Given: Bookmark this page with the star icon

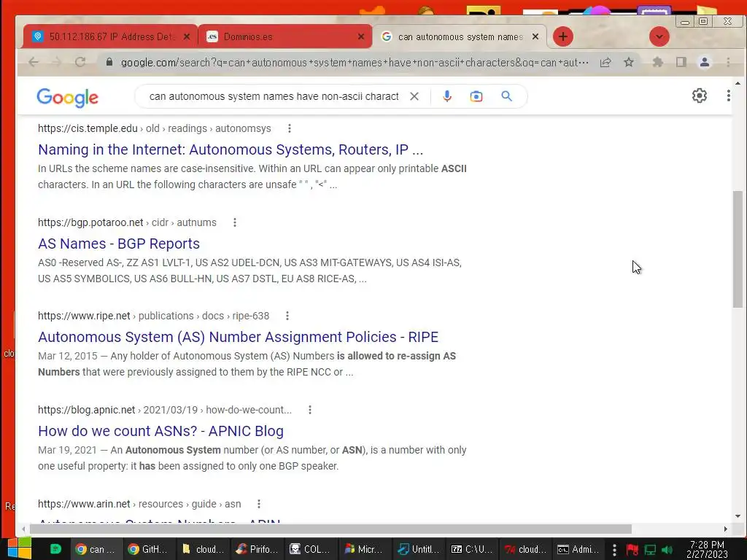Looking at the screenshot, I should tap(629, 62).
